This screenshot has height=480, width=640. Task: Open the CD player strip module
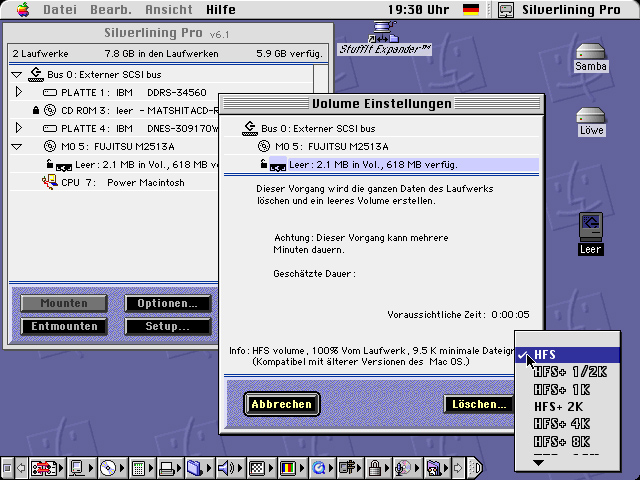pyautogui.click(x=112, y=468)
